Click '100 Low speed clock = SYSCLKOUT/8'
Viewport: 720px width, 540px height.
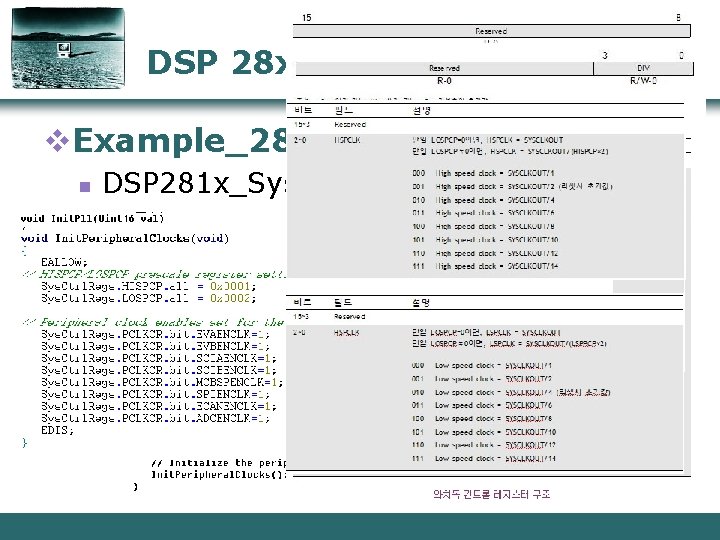[482, 419]
